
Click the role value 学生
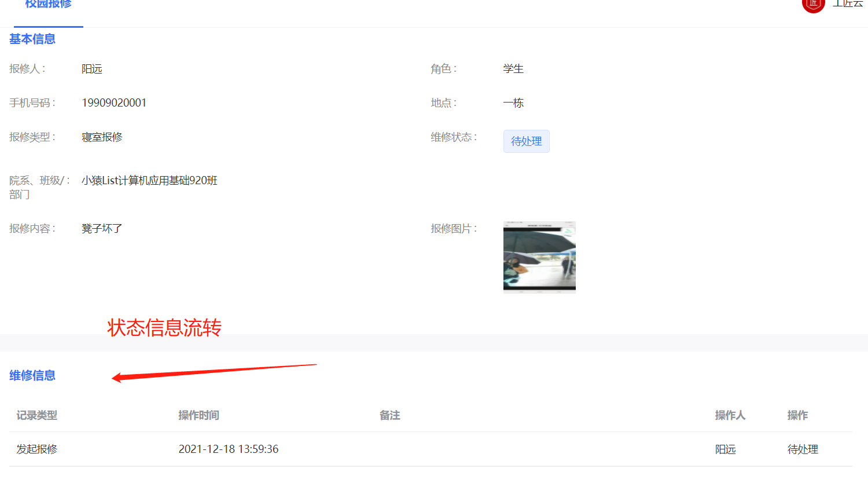click(x=513, y=68)
